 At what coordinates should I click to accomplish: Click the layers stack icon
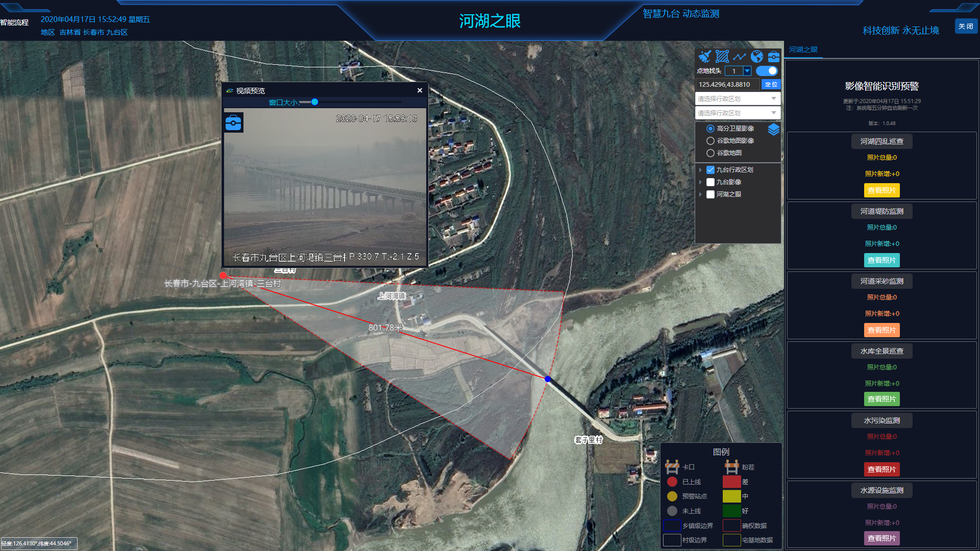click(x=774, y=130)
